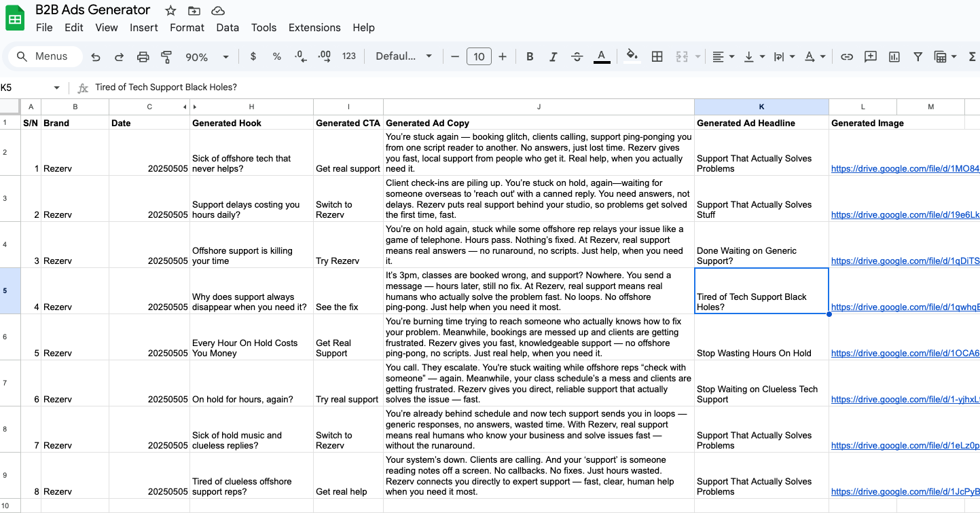Toggle italic formatting

click(553, 56)
